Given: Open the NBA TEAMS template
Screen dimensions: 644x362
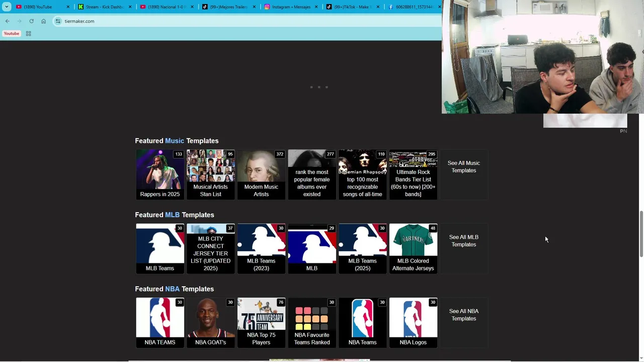Looking at the screenshot, I should 160,323.
